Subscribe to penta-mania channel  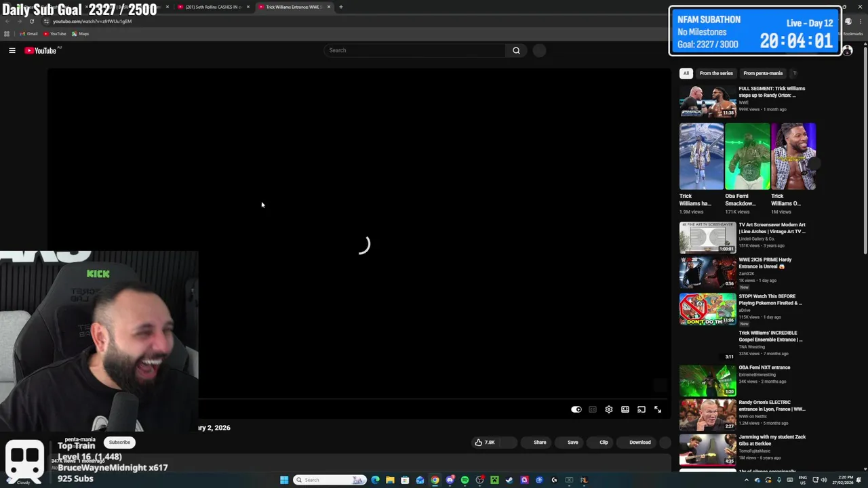point(119,442)
